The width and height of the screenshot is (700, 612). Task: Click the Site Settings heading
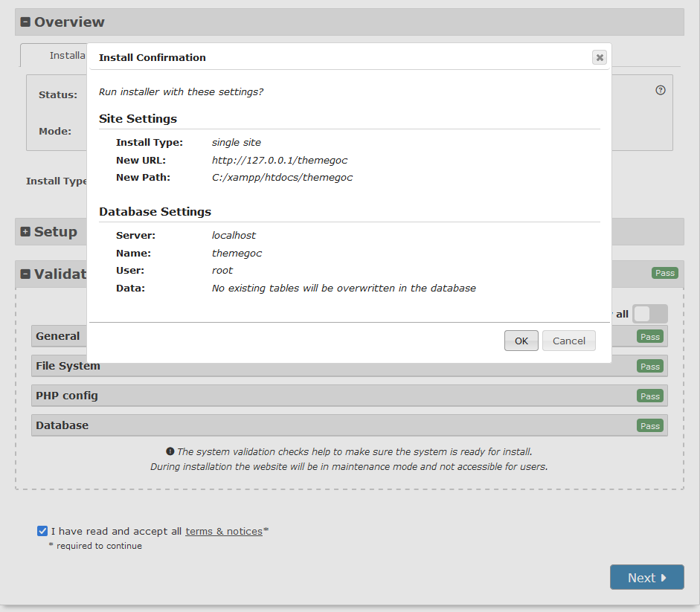(x=138, y=119)
